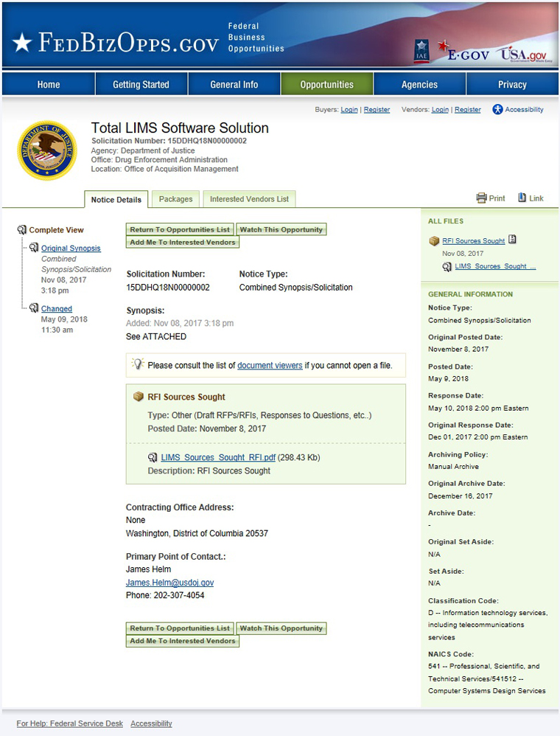
Task: Click the RFI Sources Sought package icon in All Files
Action: [434, 241]
